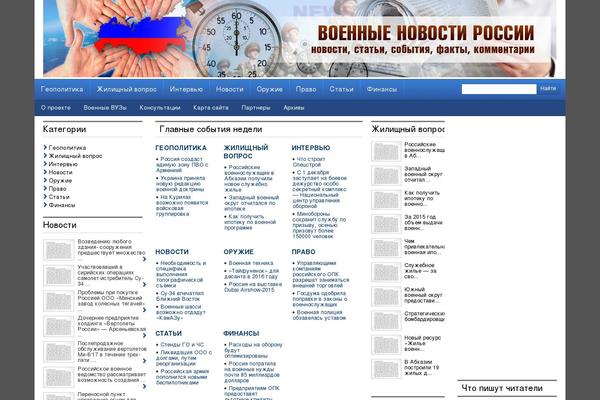Image resolution: width=600 pixels, height=400 pixels.
Task: Select Статьи in the Категории list
Action: 59,197
